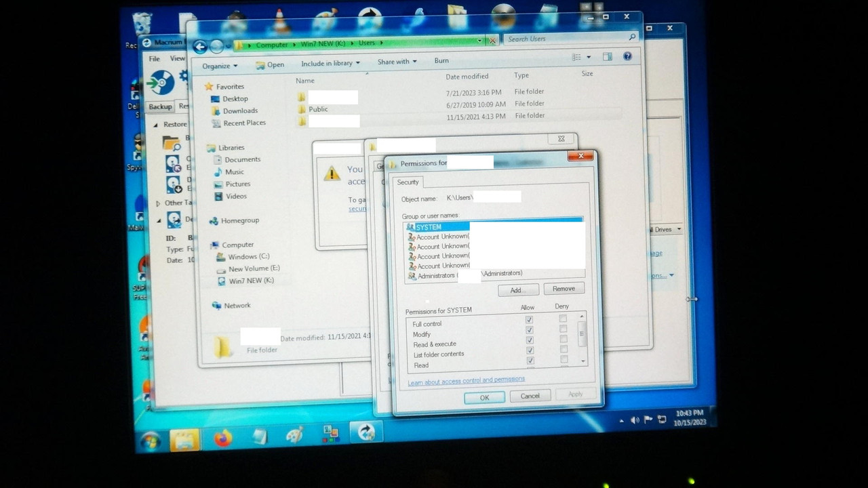Open Recent Places in Favorites
868x488 pixels.
244,123
